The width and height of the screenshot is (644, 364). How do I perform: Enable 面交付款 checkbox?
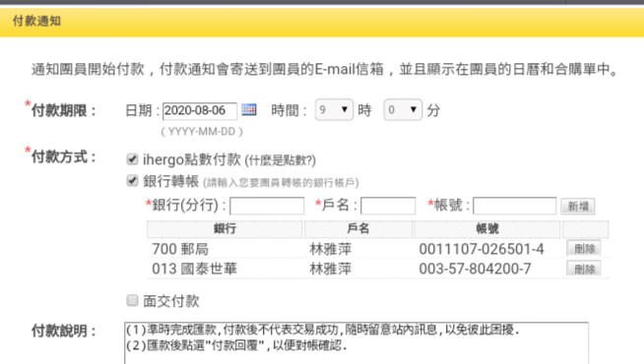click(x=132, y=300)
